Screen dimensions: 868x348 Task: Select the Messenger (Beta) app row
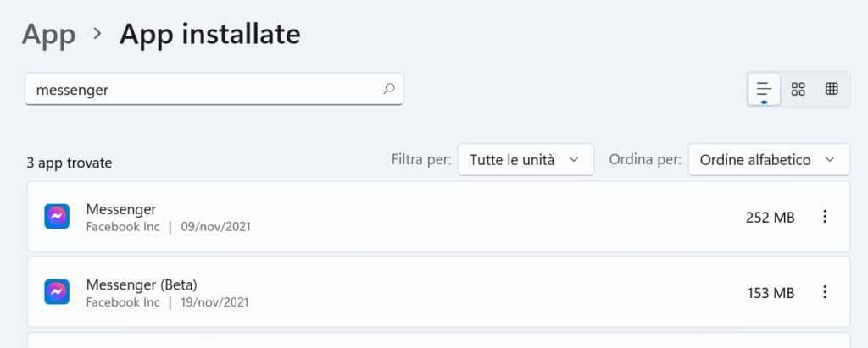424,292
